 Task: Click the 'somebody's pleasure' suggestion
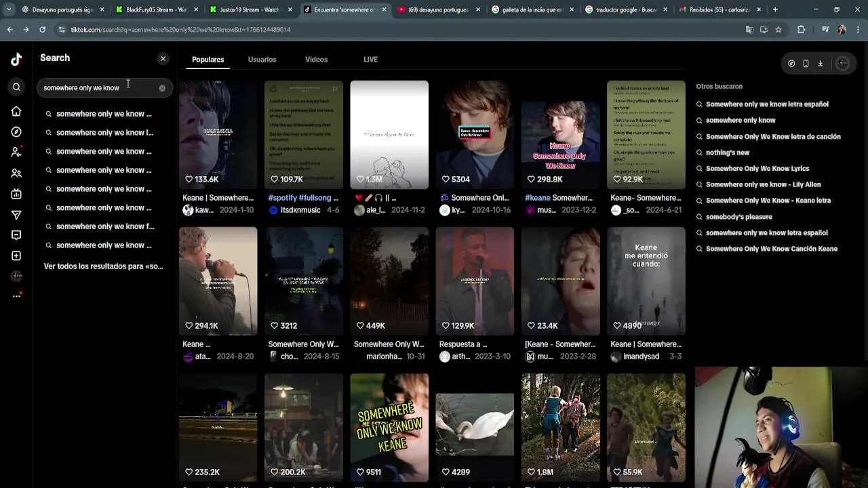click(x=739, y=217)
